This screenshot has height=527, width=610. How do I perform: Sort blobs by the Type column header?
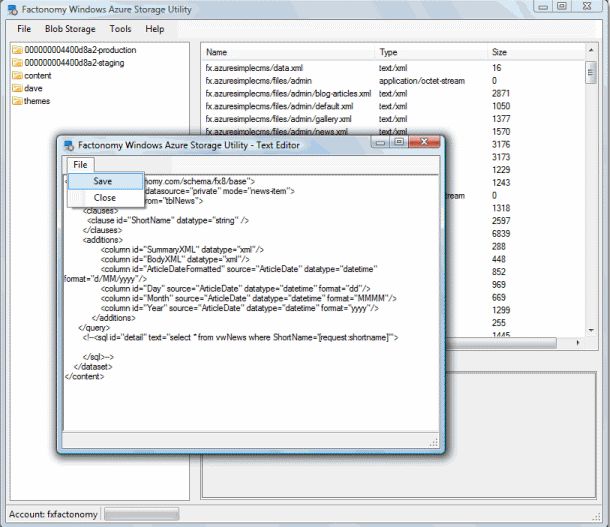pyautogui.click(x=388, y=52)
